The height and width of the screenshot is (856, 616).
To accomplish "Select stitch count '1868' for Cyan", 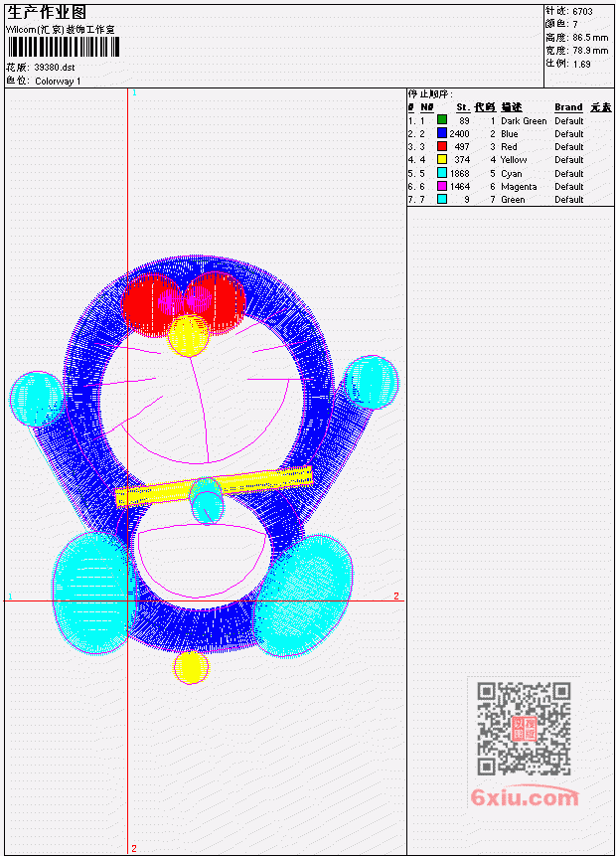I will pos(459,173).
